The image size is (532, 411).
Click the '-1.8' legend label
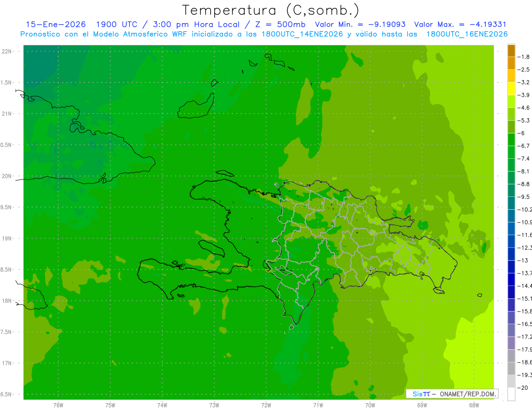pyautogui.click(x=524, y=57)
